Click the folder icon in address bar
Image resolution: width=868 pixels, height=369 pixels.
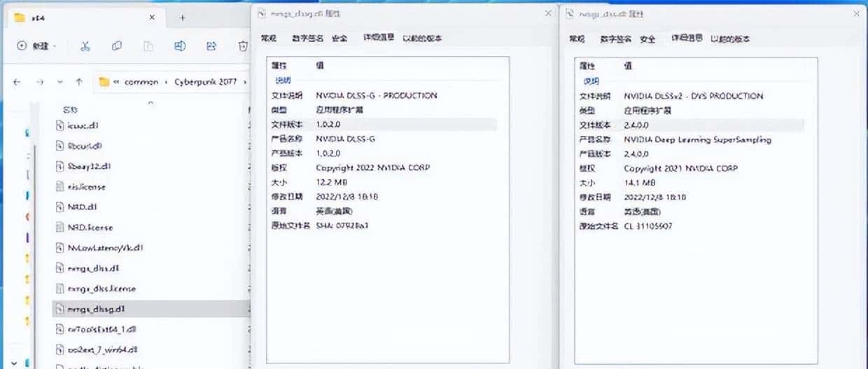pos(104,82)
